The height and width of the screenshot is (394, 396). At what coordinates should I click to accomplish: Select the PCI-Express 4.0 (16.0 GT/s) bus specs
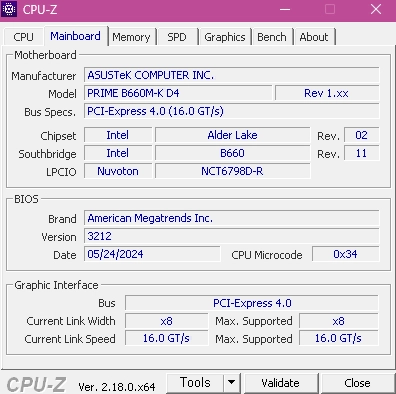(x=232, y=111)
